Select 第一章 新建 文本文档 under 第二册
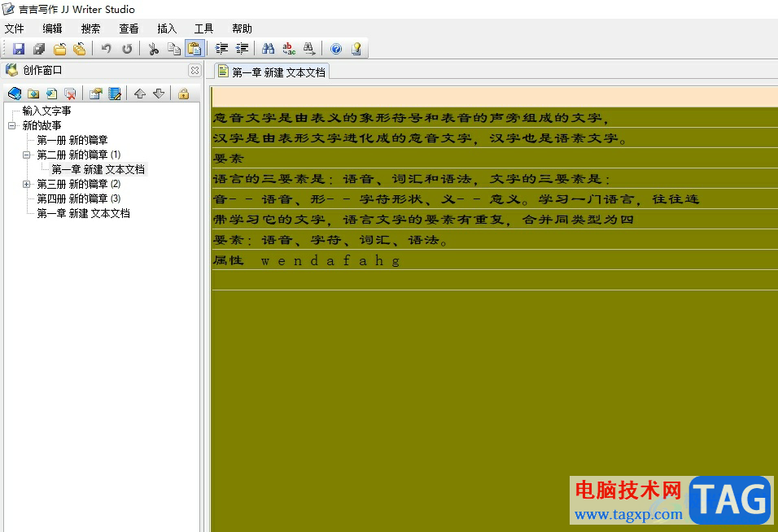 point(98,169)
